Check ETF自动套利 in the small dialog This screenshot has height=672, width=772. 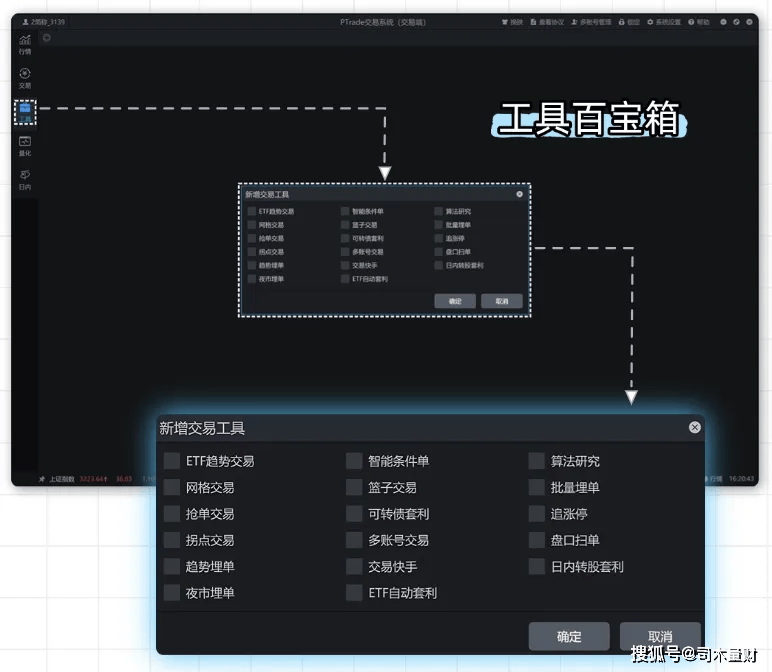[345, 279]
